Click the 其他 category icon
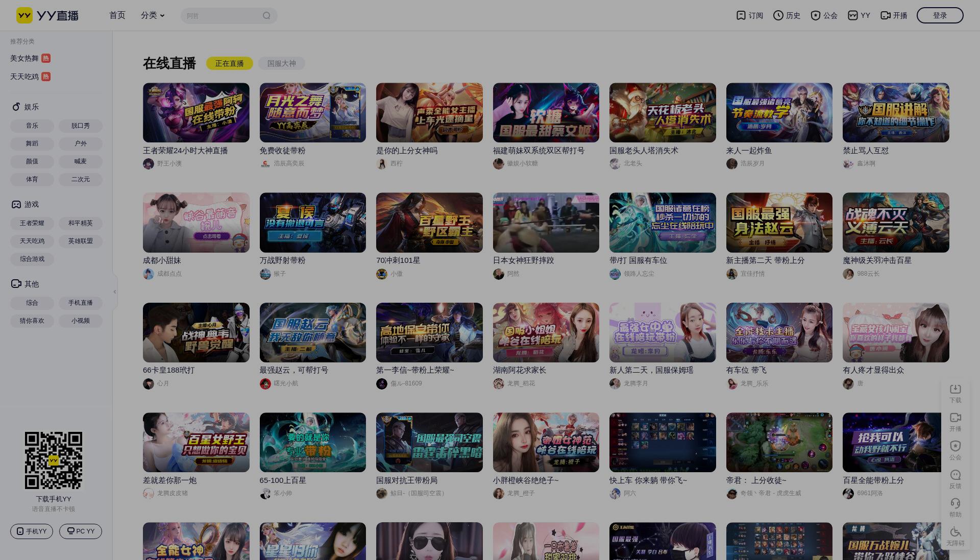This screenshot has width=980, height=560. click(16, 284)
